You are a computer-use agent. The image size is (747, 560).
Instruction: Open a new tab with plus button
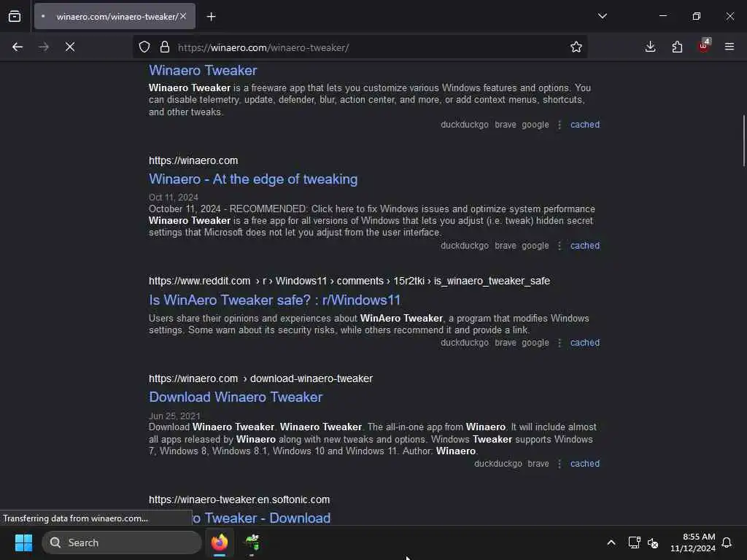coord(211,17)
